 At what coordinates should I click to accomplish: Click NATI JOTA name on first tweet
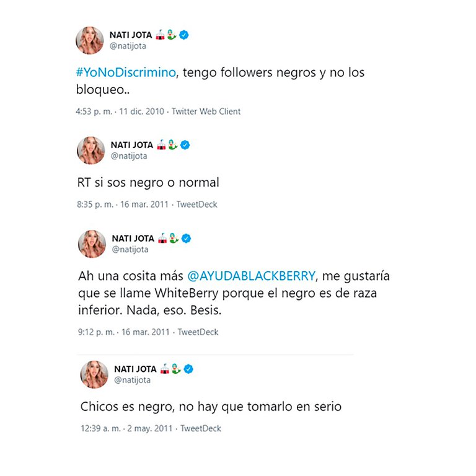click(x=131, y=35)
